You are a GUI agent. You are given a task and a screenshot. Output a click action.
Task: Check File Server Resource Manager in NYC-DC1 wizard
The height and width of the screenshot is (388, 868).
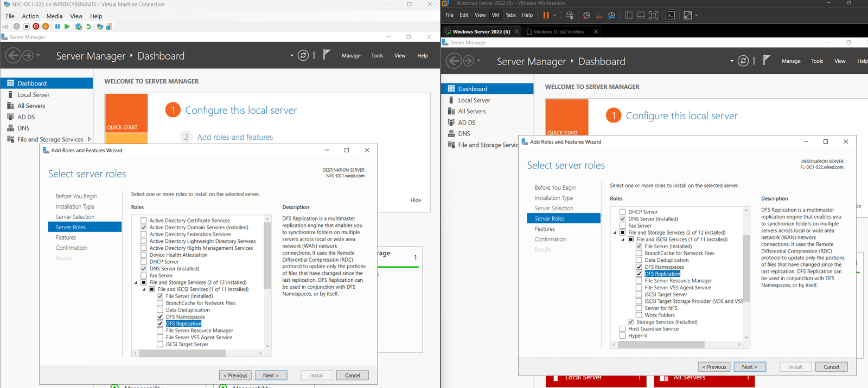tap(160, 331)
